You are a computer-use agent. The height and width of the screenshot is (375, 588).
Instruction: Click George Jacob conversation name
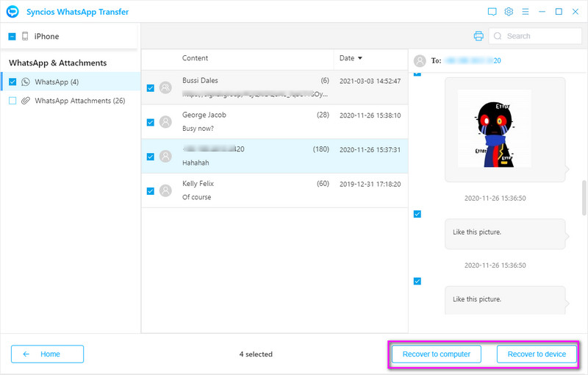204,115
